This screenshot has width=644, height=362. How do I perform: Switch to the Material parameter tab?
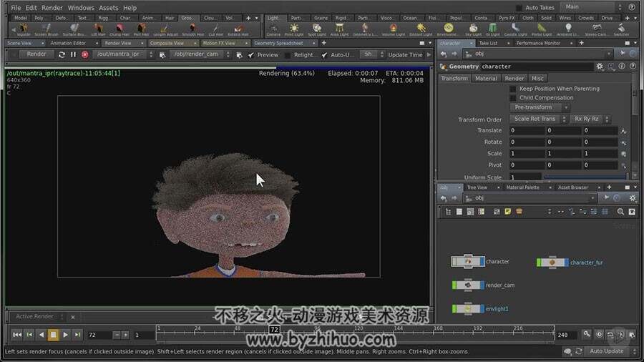[486, 79]
